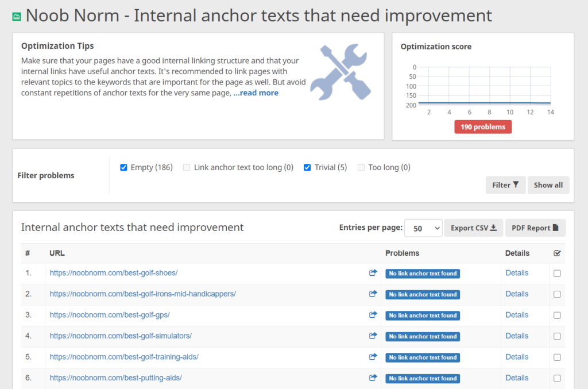
Task: View Details for best-putting-aids row
Action: [517, 378]
